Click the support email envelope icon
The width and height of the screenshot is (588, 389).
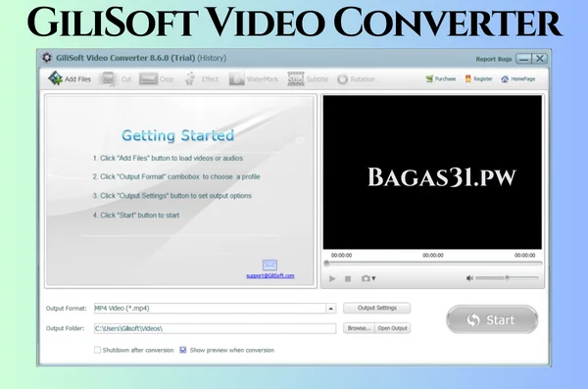pos(269,265)
